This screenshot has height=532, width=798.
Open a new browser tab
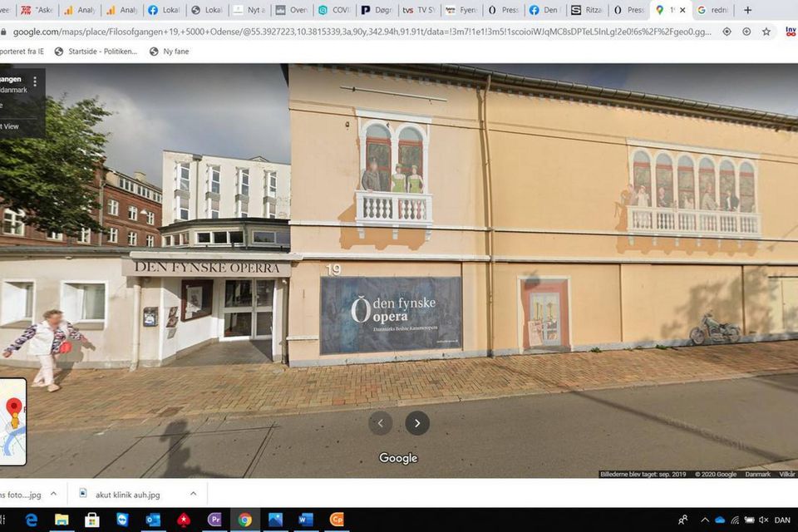tap(747, 10)
